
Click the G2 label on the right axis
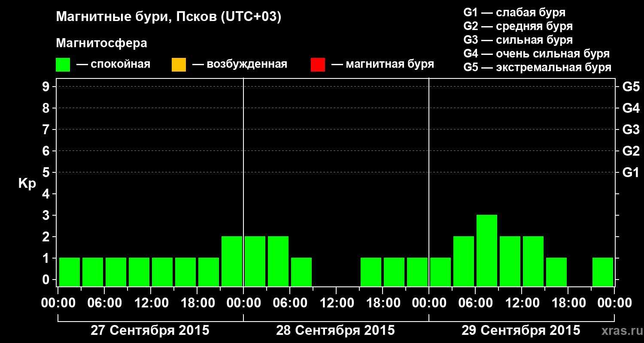(x=631, y=151)
